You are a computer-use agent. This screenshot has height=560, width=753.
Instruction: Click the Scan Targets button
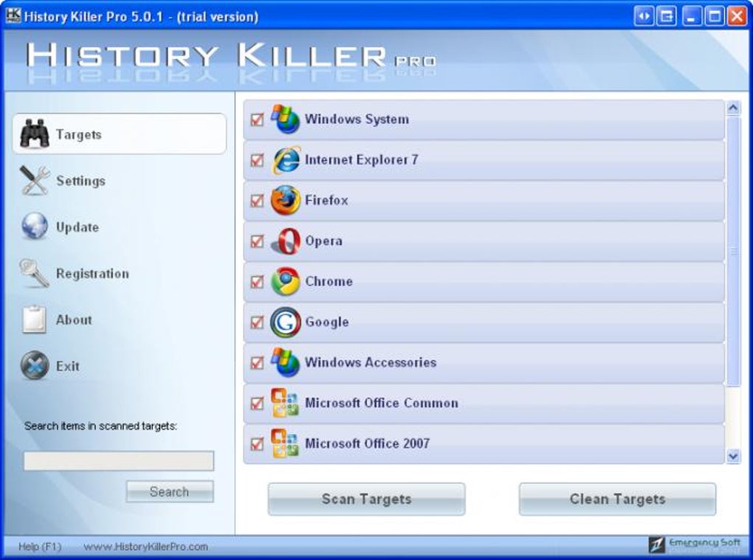coord(366,499)
